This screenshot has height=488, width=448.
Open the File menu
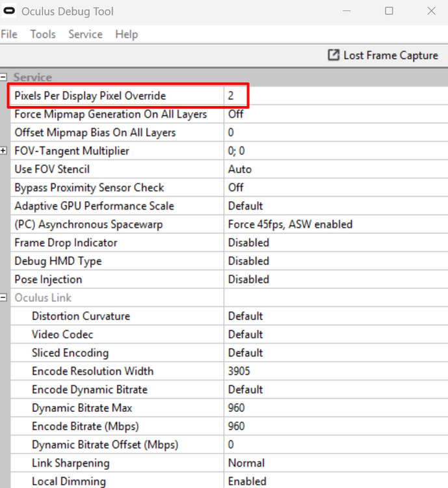point(9,34)
